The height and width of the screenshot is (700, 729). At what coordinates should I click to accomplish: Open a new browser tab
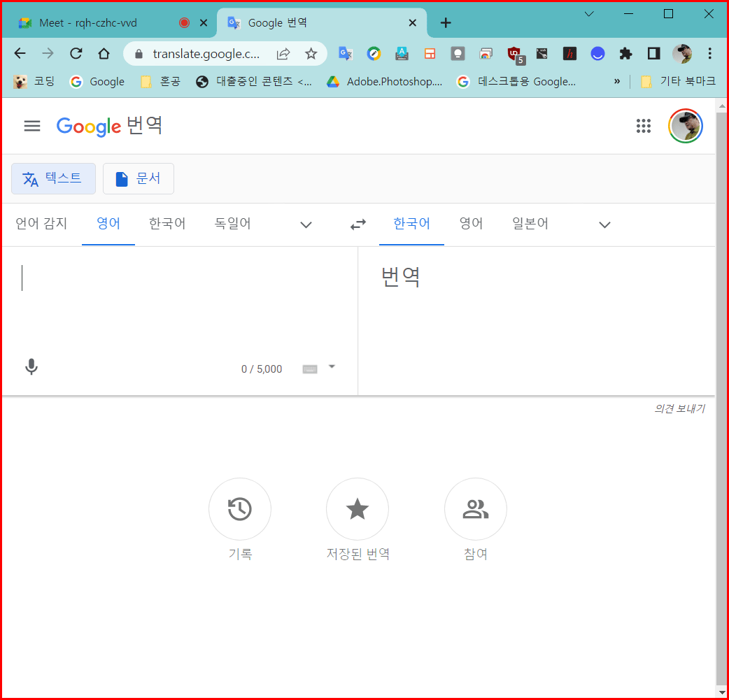(x=446, y=23)
